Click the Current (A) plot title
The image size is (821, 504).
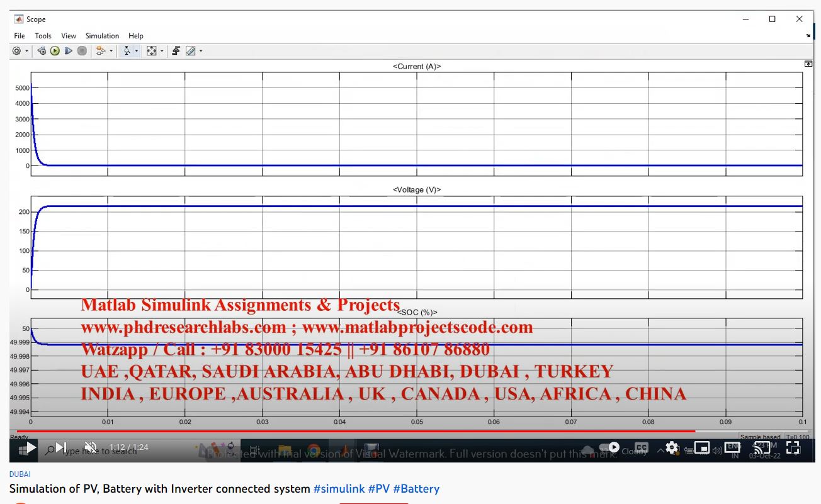pyautogui.click(x=417, y=66)
